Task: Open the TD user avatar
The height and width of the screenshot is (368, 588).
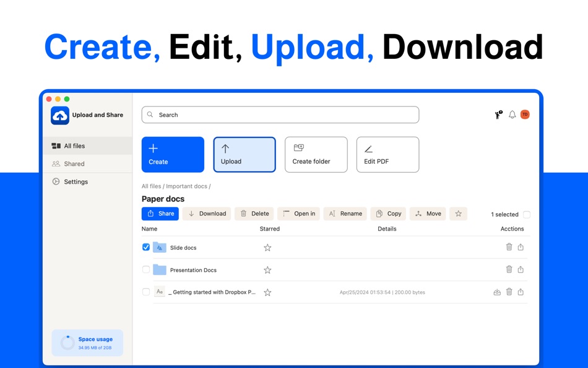Action: (x=525, y=115)
